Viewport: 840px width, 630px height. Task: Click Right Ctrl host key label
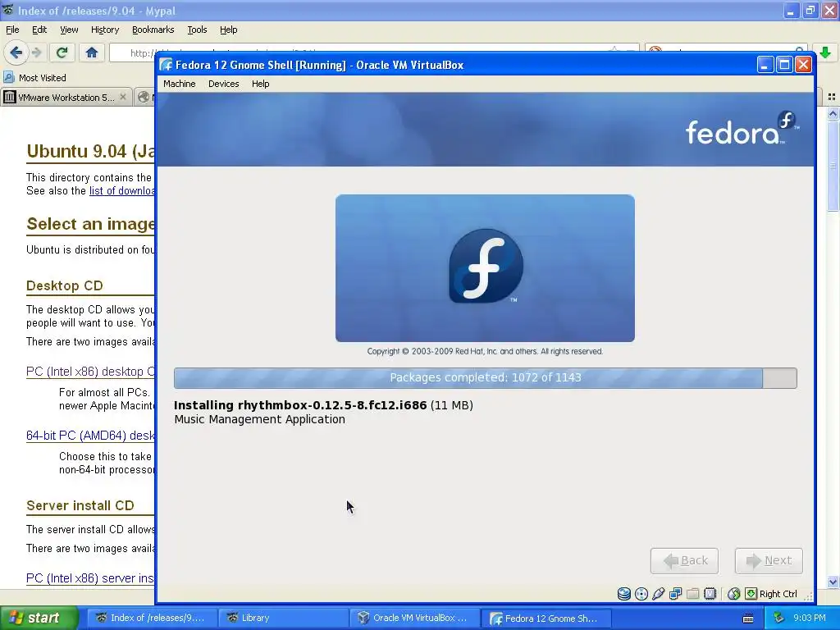tap(778, 594)
